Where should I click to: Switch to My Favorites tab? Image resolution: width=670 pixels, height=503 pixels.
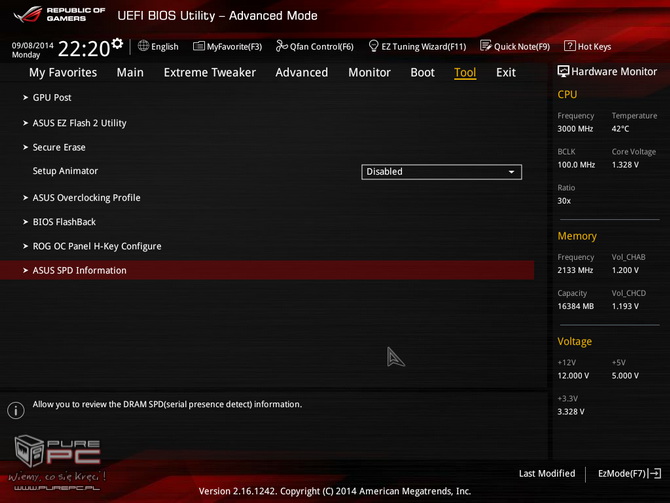(63, 73)
